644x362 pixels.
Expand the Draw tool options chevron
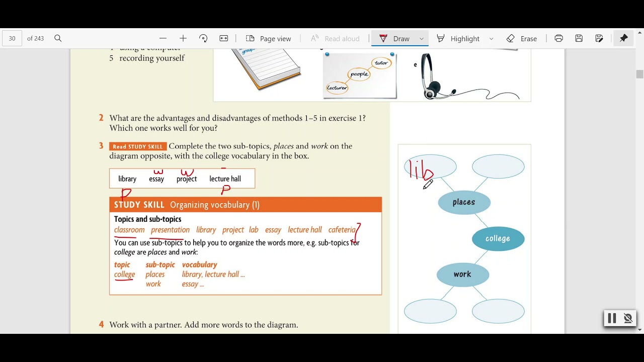point(422,39)
